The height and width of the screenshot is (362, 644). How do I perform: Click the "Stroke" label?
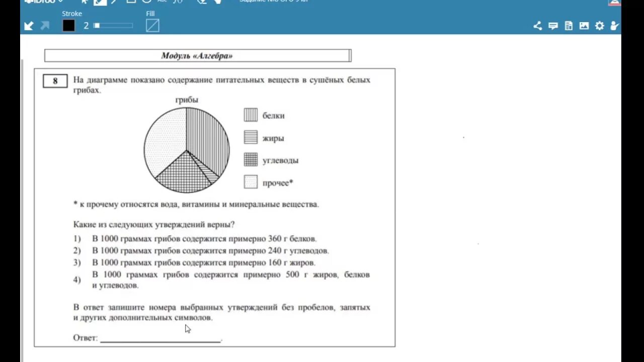72,14
